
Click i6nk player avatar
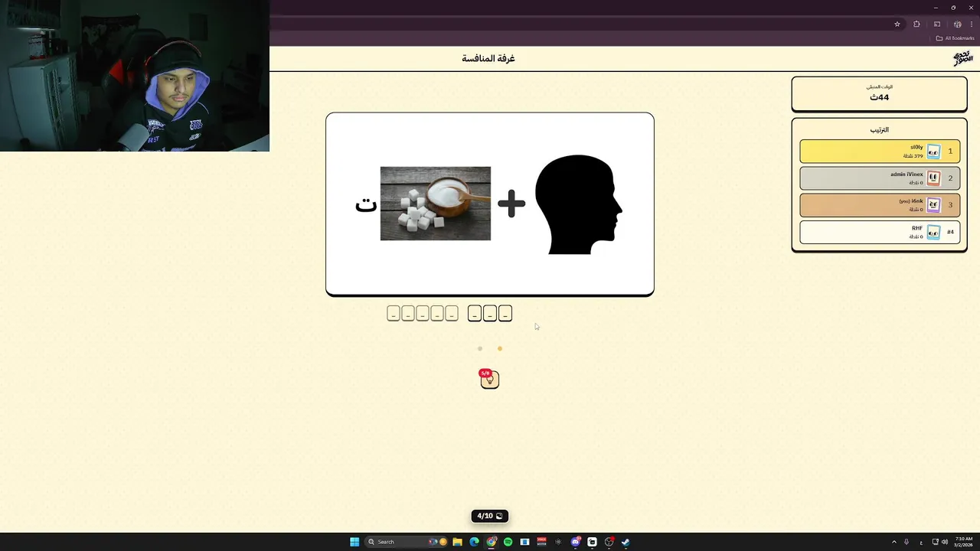coord(933,205)
